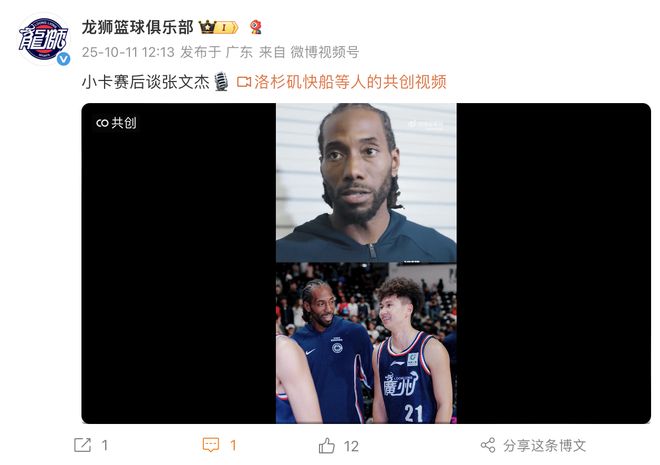Click the repost share-arrow icon

[82, 445]
